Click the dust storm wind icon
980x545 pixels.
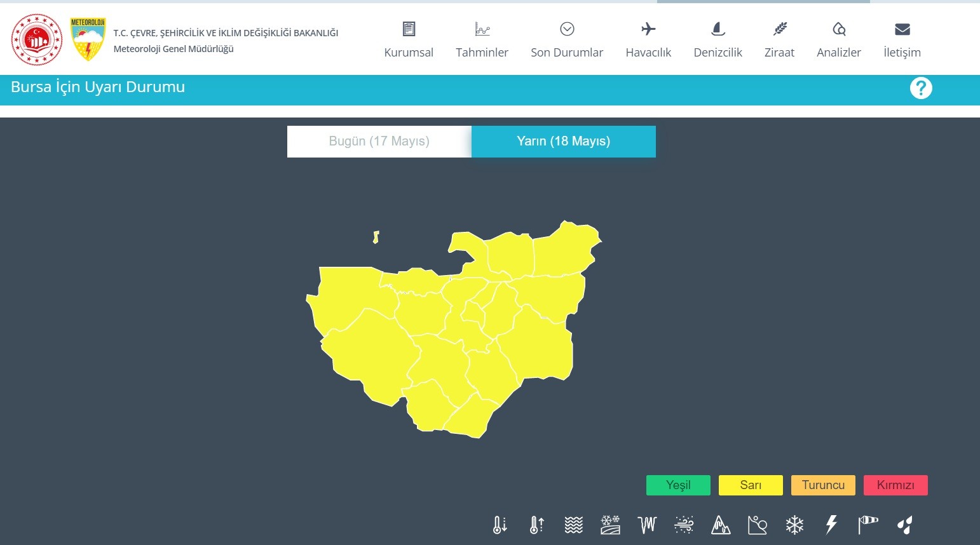684,525
